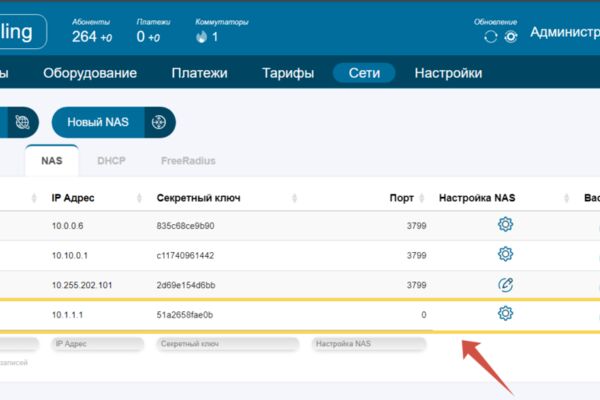The height and width of the screenshot is (400, 600).
Task: Open the Тарифы menu item
Action: pyautogui.click(x=288, y=73)
